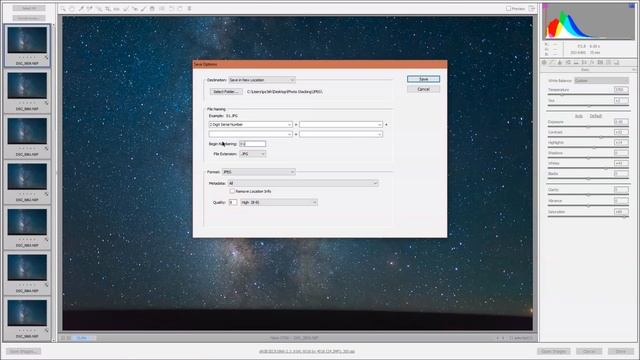Open the Camera Calibration panel icon
Viewport: 640px width, 360px height.
pyautogui.click(x=600, y=62)
